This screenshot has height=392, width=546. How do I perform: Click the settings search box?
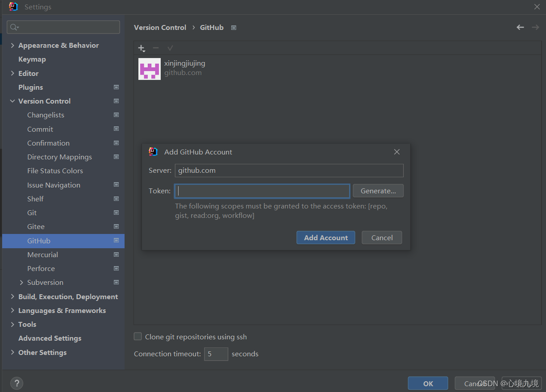(x=63, y=27)
